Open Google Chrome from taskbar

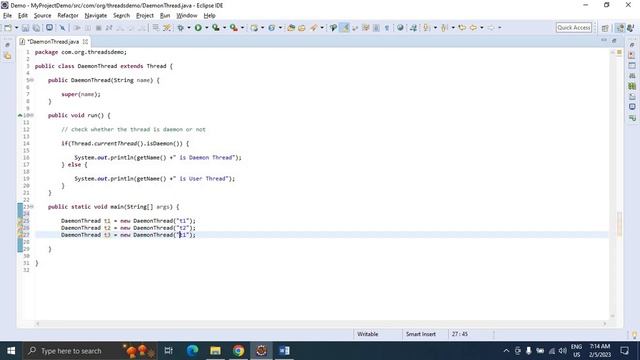click(x=238, y=351)
